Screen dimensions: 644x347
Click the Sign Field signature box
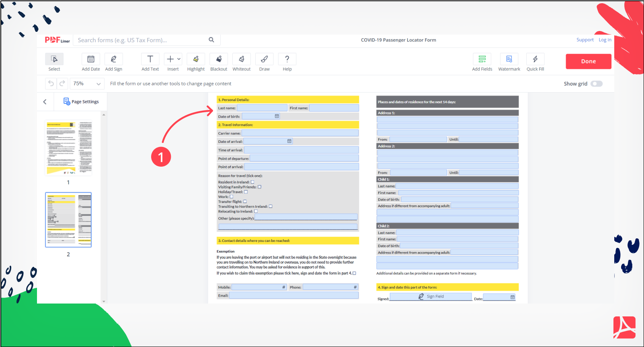(x=431, y=297)
